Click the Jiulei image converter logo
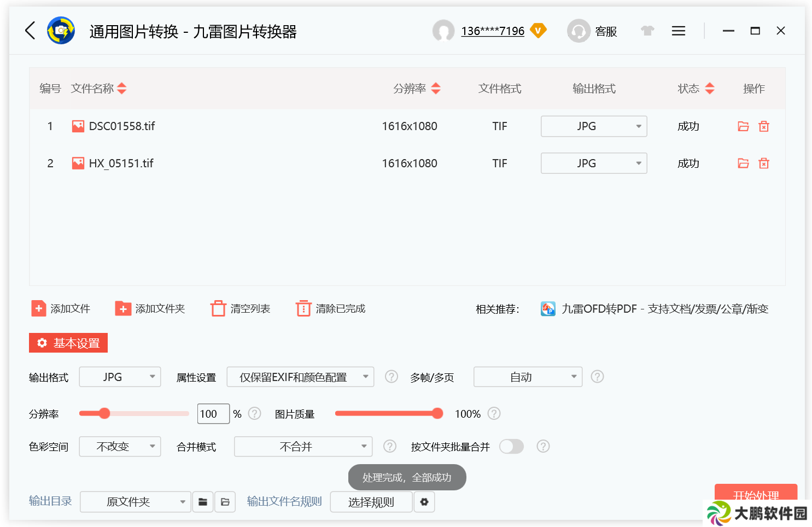Image resolution: width=812 pixels, height=527 pixels. 61,31
